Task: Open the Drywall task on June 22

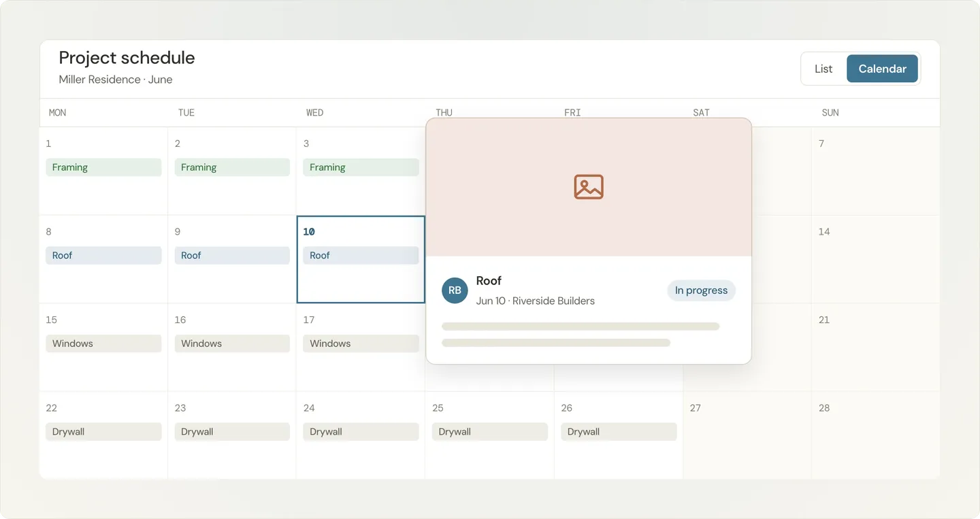Action: point(103,432)
